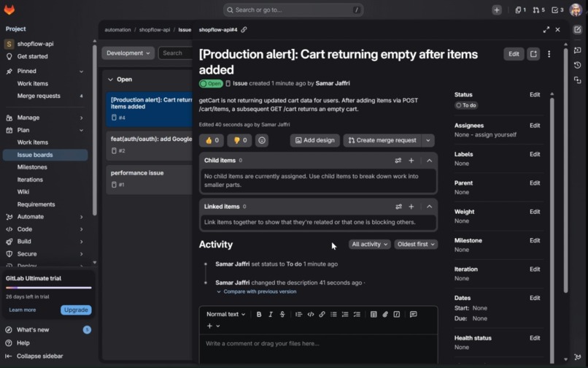Screen dimensions: 588x368
Task: Click the Add design button
Action: (x=315, y=140)
